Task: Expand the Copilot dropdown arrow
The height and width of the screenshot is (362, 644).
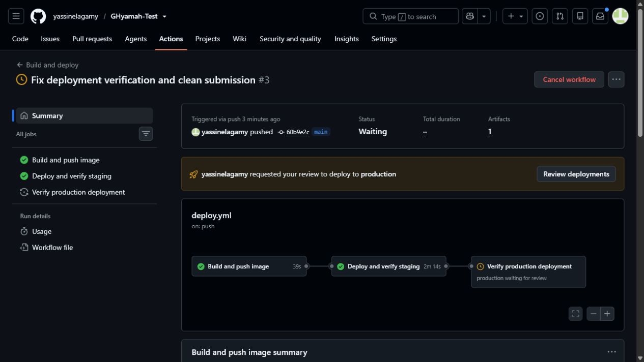Action: point(484,16)
